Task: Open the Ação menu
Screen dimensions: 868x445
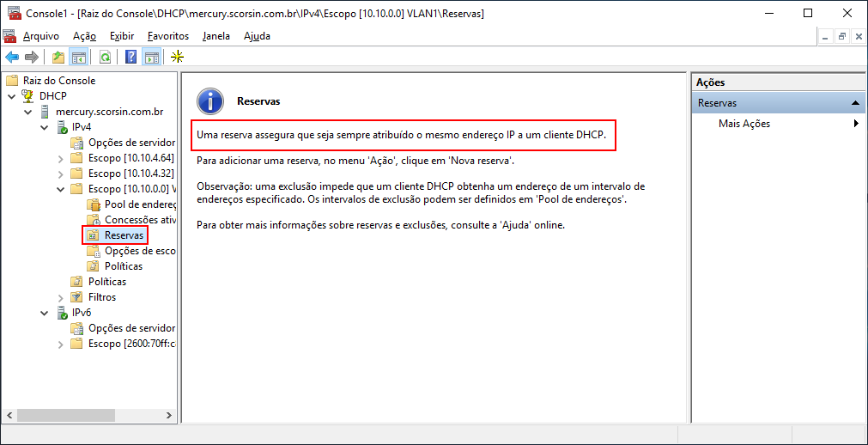Action: click(85, 36)
